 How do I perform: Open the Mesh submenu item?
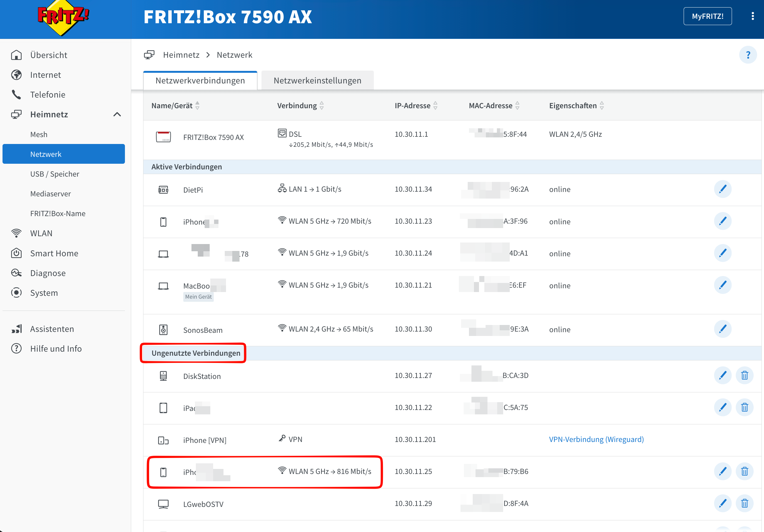39,134
